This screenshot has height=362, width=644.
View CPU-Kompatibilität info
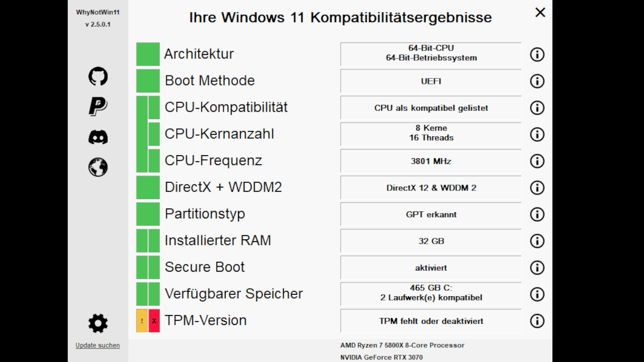point(537,108)
